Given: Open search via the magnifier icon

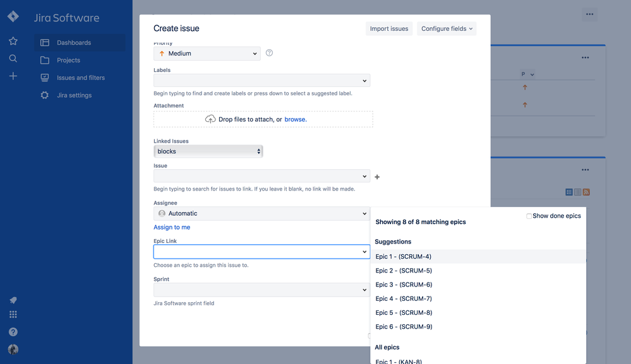Looking at the screenshot, I should point(13,59).
